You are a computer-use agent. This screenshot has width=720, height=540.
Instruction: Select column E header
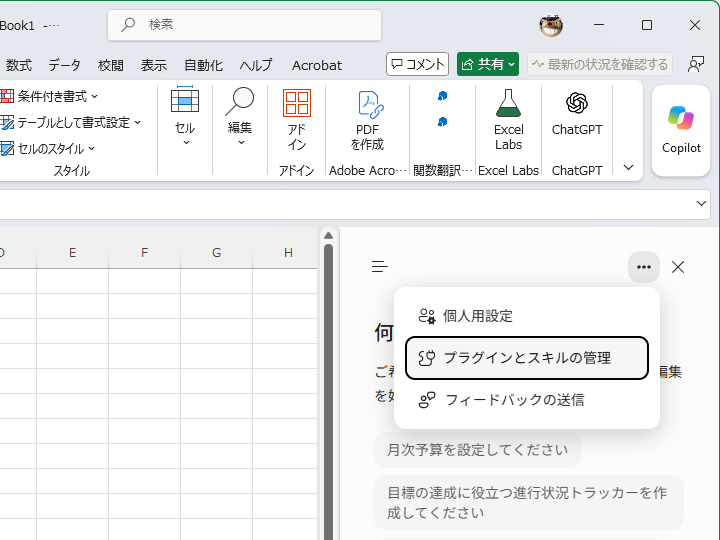click(x=73, y=253)
